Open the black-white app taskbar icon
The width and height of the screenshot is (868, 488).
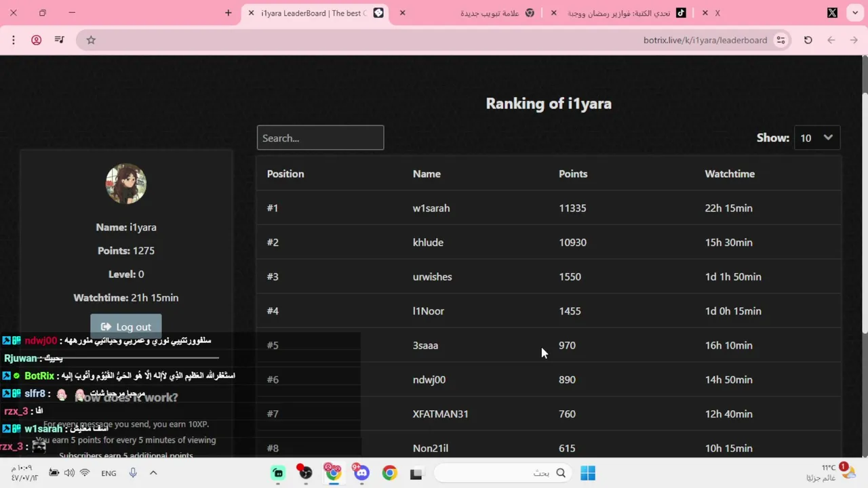[x=416, y=473]
